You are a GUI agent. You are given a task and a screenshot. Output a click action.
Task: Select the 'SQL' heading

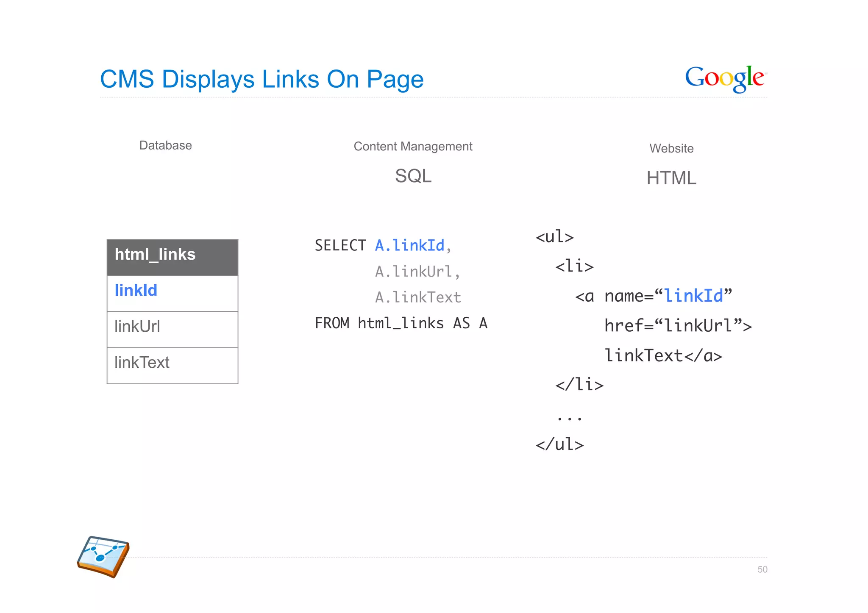pos(413,176)
